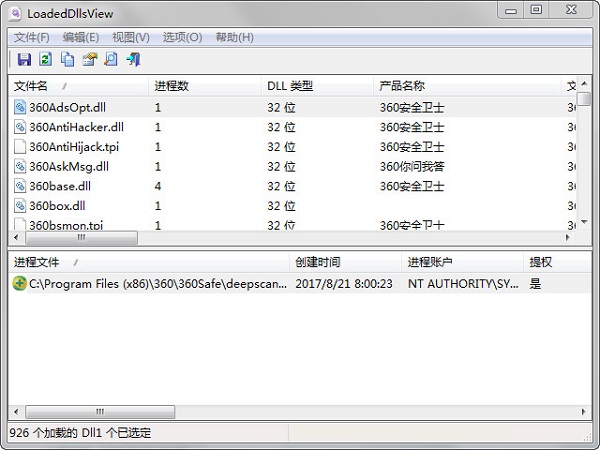The image size is (600, 450).
Task: Click the DLL list horizontal scrollbar thumb
Action: 81,238
